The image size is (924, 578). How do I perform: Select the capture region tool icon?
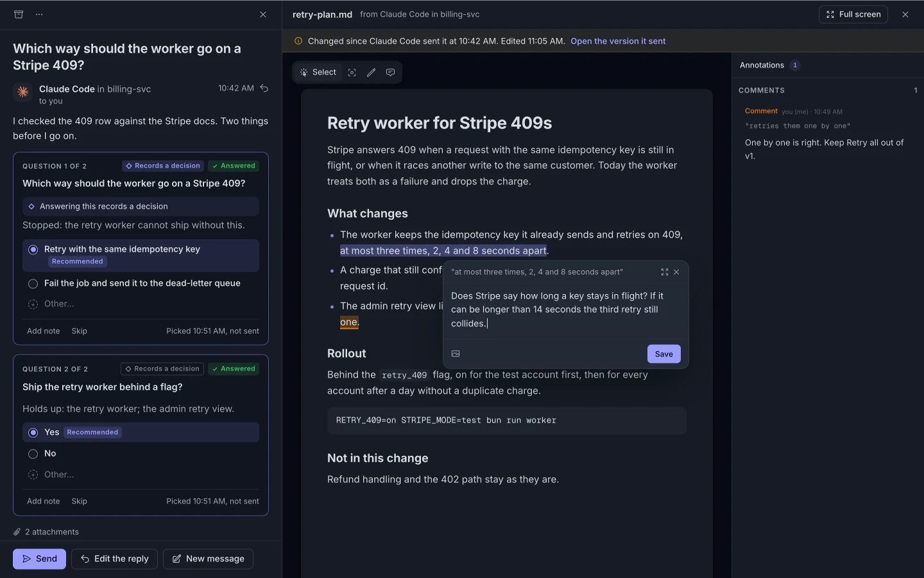352,73
